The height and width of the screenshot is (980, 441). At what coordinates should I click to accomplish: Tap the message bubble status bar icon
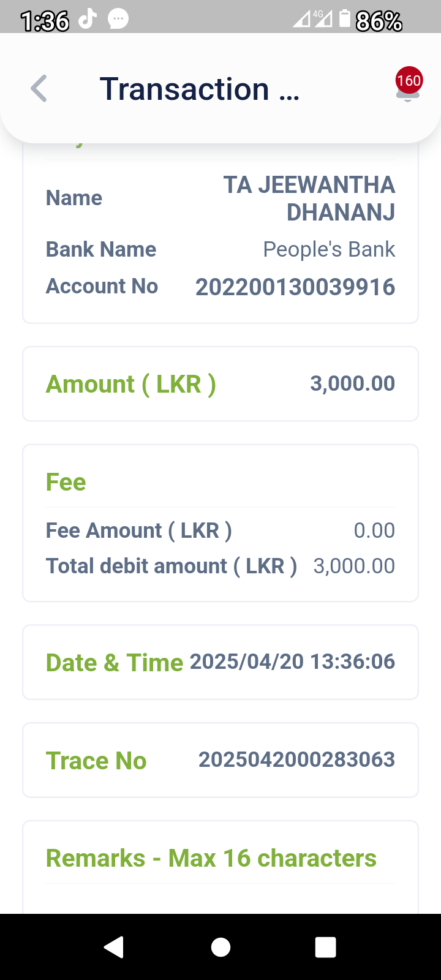coord(118,20)
